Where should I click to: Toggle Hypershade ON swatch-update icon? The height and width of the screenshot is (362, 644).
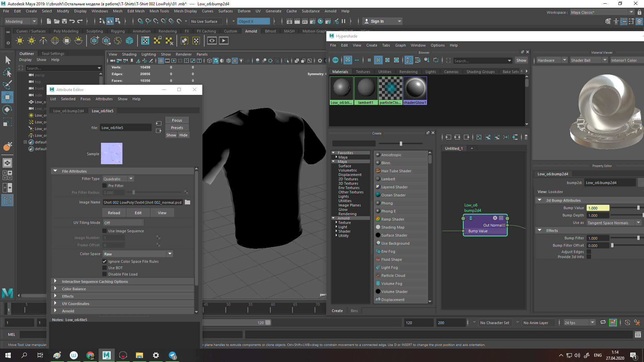tap(335, 60)
